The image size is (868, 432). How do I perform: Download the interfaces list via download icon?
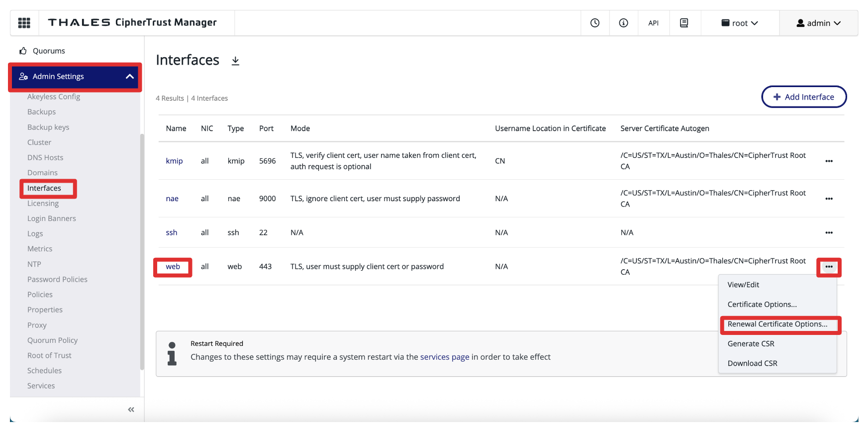point(235,61)
